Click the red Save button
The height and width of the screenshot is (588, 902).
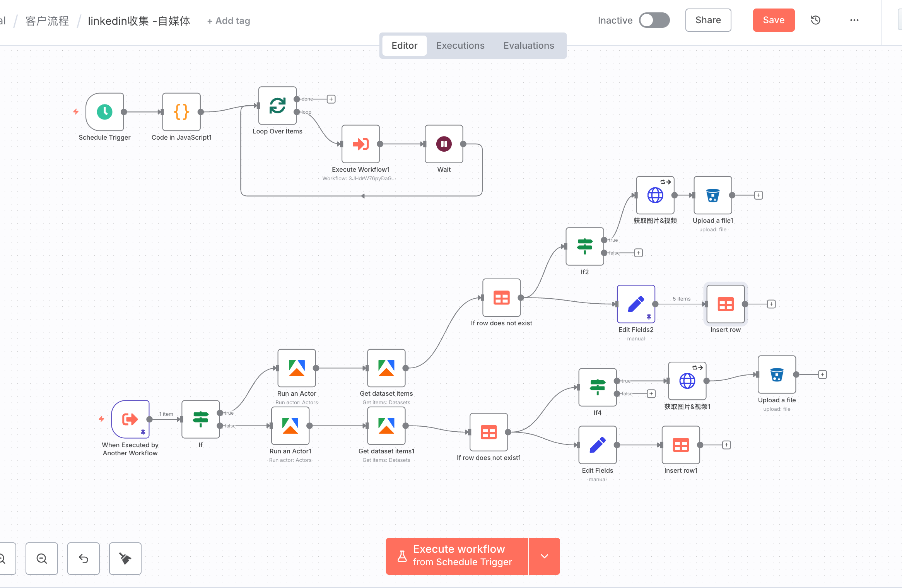pyautogui.click(x=774, y=20)
